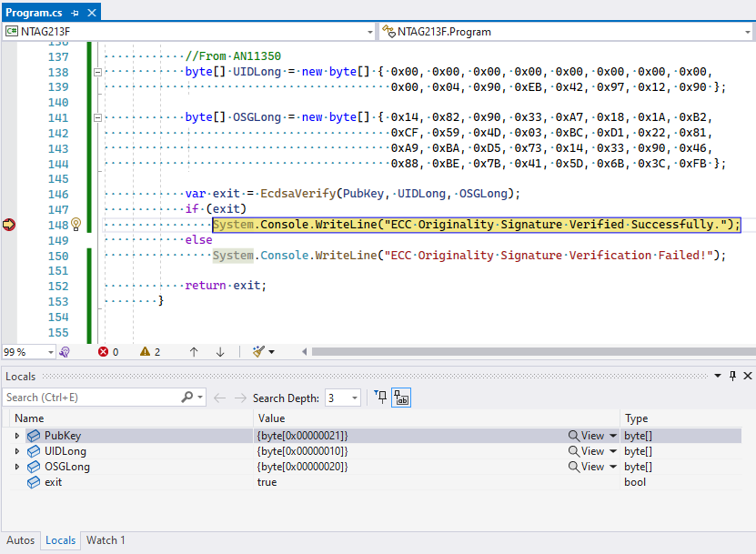Viewport: 756px width, 554px height.
Task: Open the NTAG213F.Program navigation bar dropdown
Action: click(x=748, y=30)
